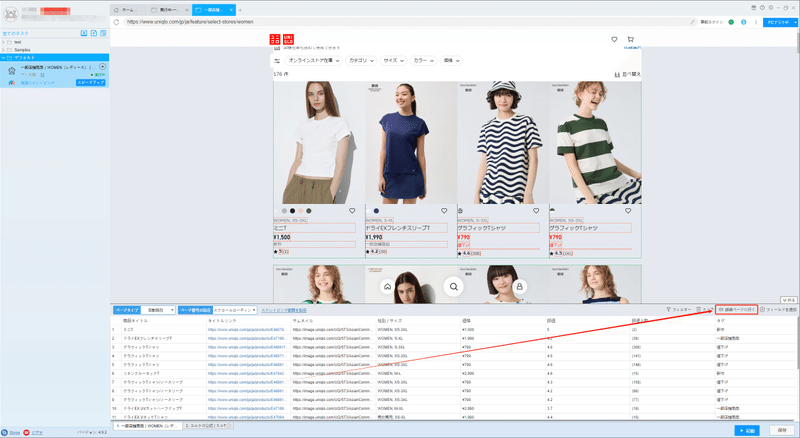
Task: Open the カラー filter dropdown
Action: tap(423, 60)
